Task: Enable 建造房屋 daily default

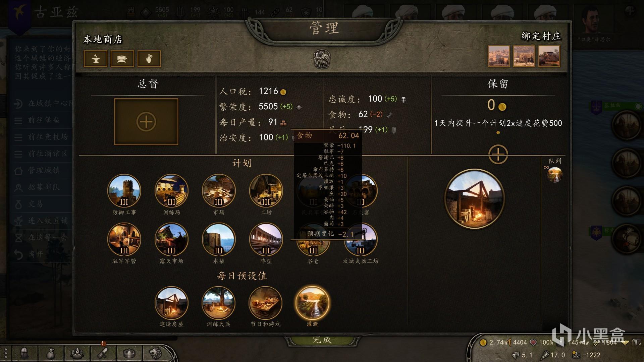Action: click(171, 303)
